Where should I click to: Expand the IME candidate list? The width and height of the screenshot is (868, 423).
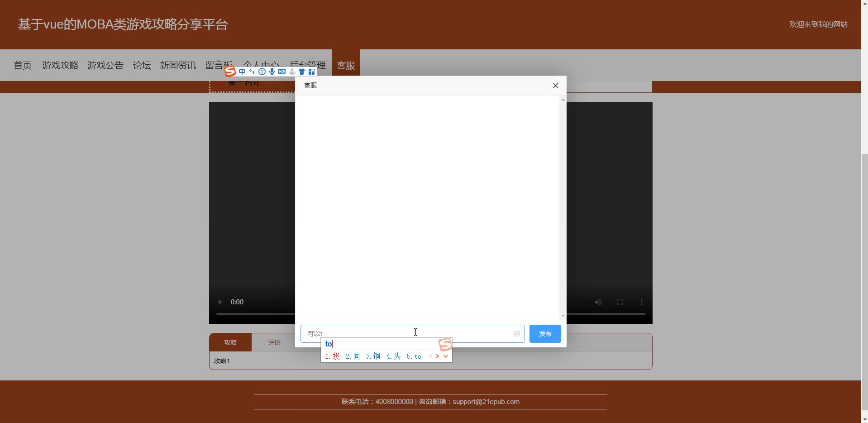pyautogui.click(x=446, y=356)
